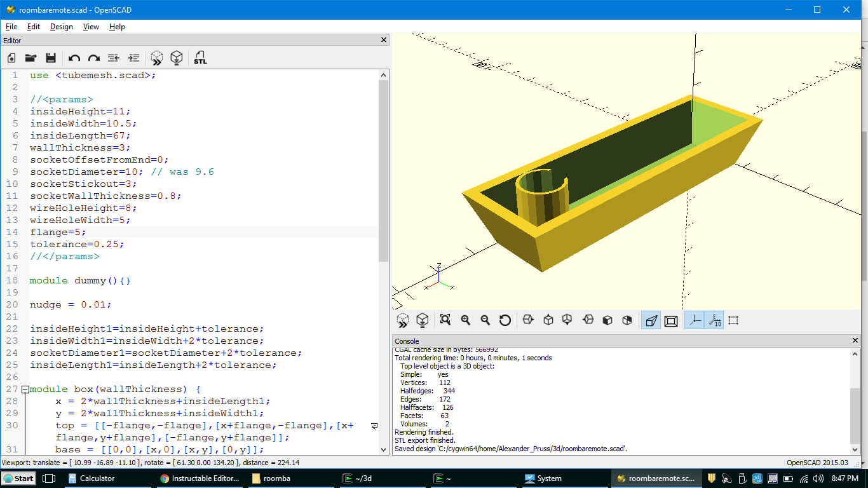Click console line 'Rendering finished.'
This screenshot has width=868, height=488.
point(424,432)
